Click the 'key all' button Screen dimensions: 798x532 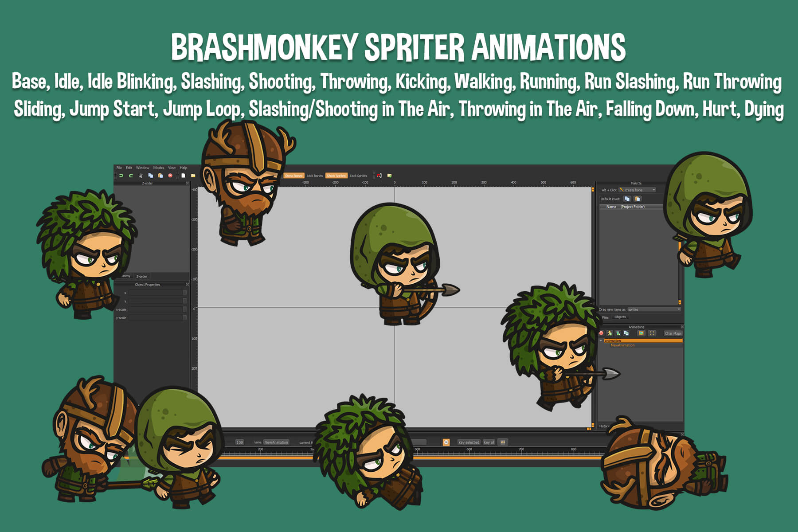tap(489, 442)
